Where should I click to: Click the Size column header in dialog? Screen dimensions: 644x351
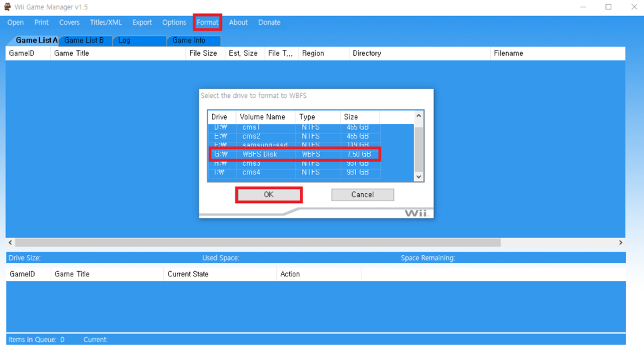coord(360,117)
